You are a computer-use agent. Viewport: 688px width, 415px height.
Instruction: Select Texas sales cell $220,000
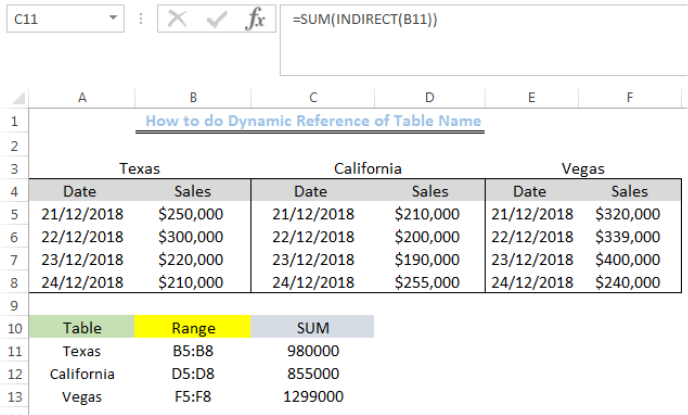[191, 260]
